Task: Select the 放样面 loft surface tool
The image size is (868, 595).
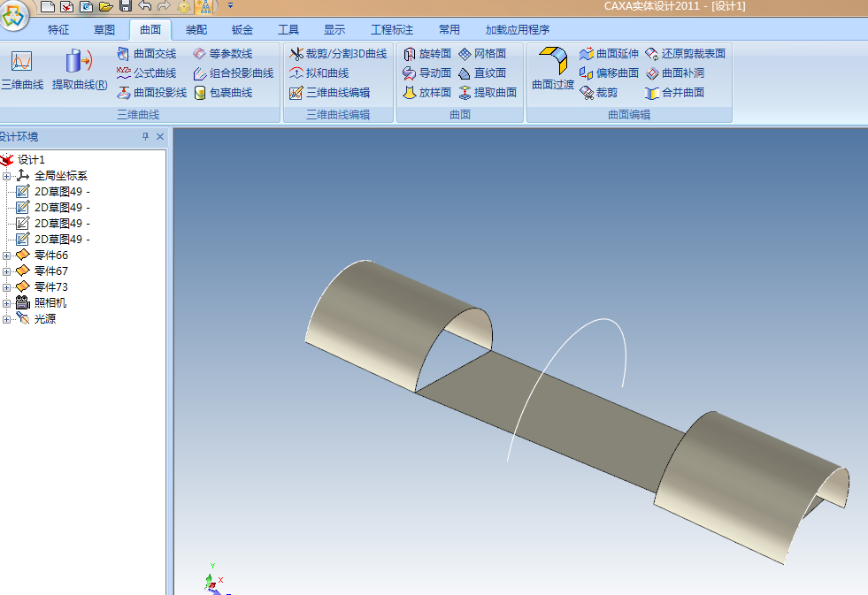Action: [426, 92]
